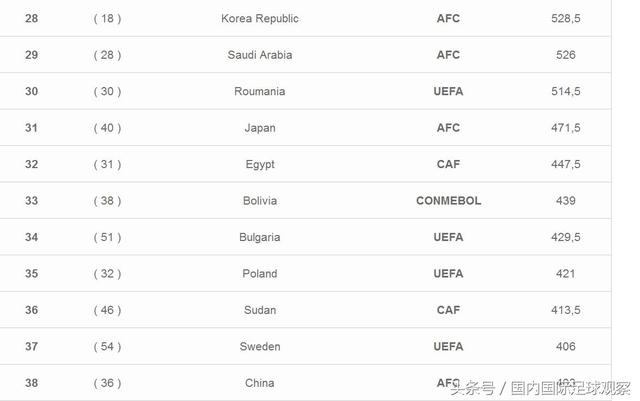Click the Korea Republic country name
The width and height of the screenshot is (640, 401).
[x=259, y=19]
